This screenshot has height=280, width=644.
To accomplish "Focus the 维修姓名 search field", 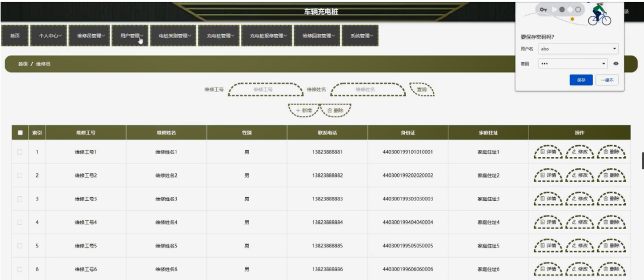I will pos(368,89).
